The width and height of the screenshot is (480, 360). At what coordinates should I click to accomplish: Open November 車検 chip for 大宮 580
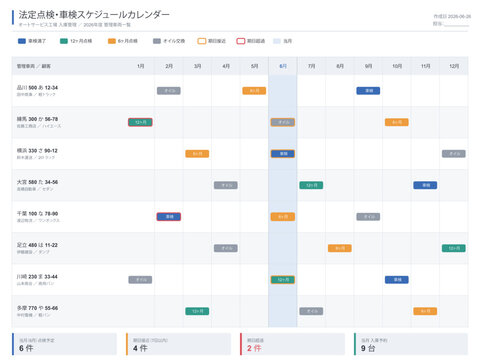[x=425, y=185]
